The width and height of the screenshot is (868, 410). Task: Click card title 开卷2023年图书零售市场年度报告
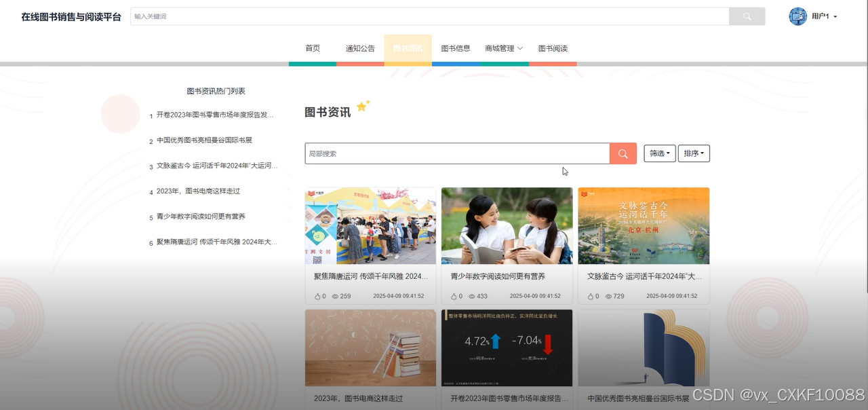click(509, 398)
